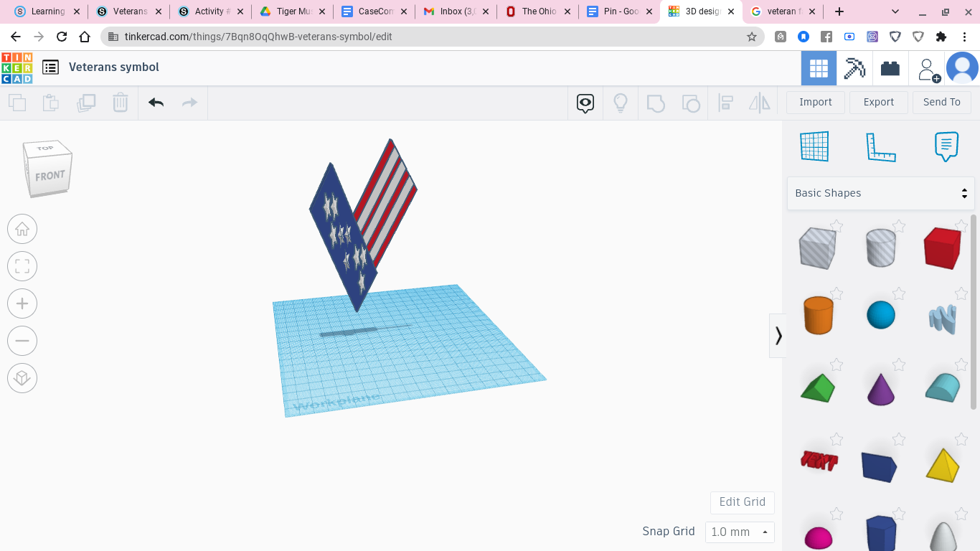Bookmark this page star icon
Viewport: 980px width, 551px height.
(752, 37)
